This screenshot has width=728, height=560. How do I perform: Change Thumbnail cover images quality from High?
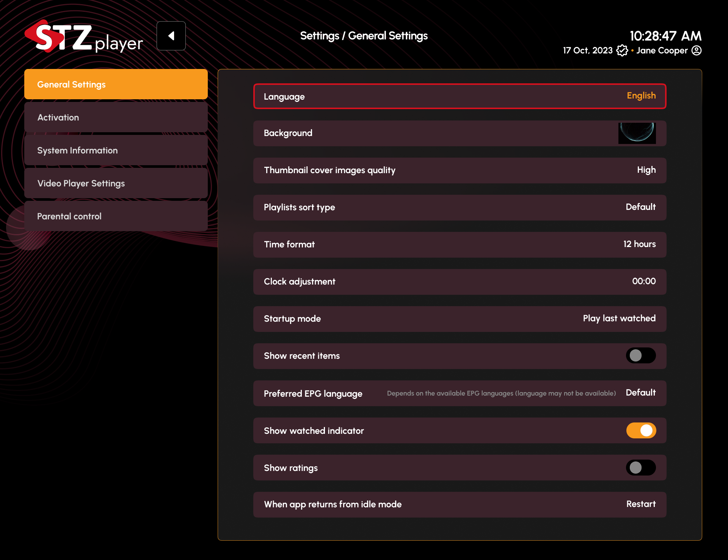[x=460, y=170]
